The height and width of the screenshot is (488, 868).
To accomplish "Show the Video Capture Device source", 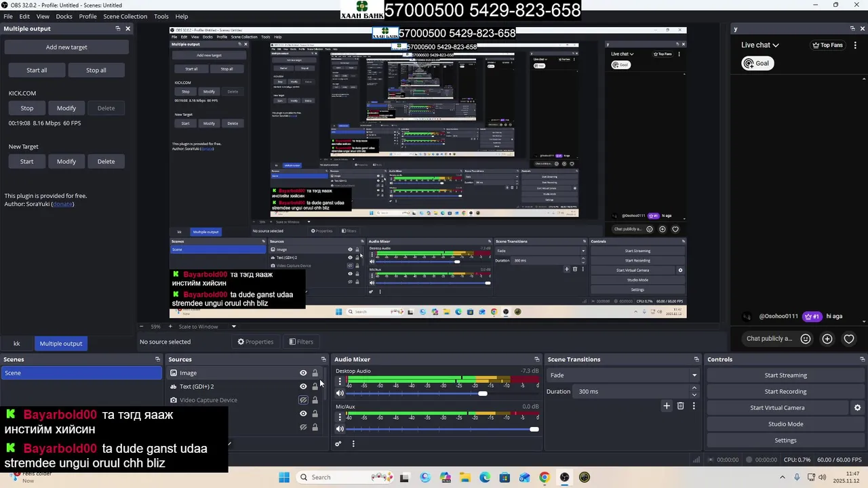I will [303, 400].
